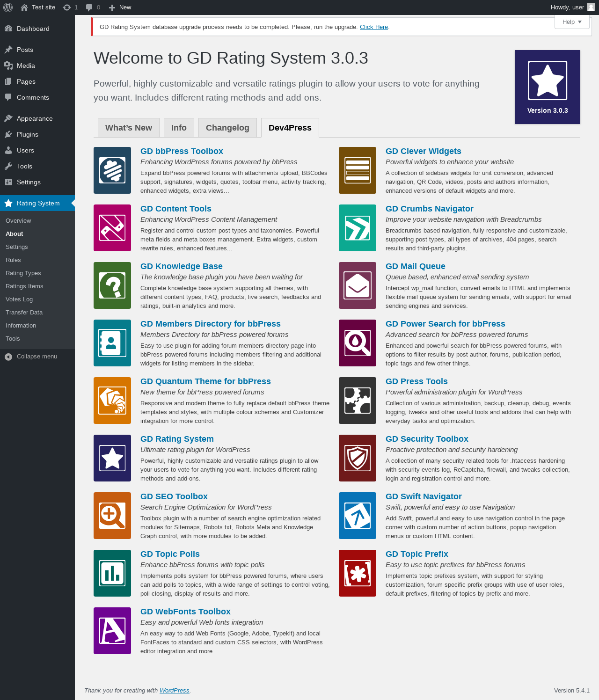
Task: Open Appearance in the sidebar menu
Action: click(37, 118)
